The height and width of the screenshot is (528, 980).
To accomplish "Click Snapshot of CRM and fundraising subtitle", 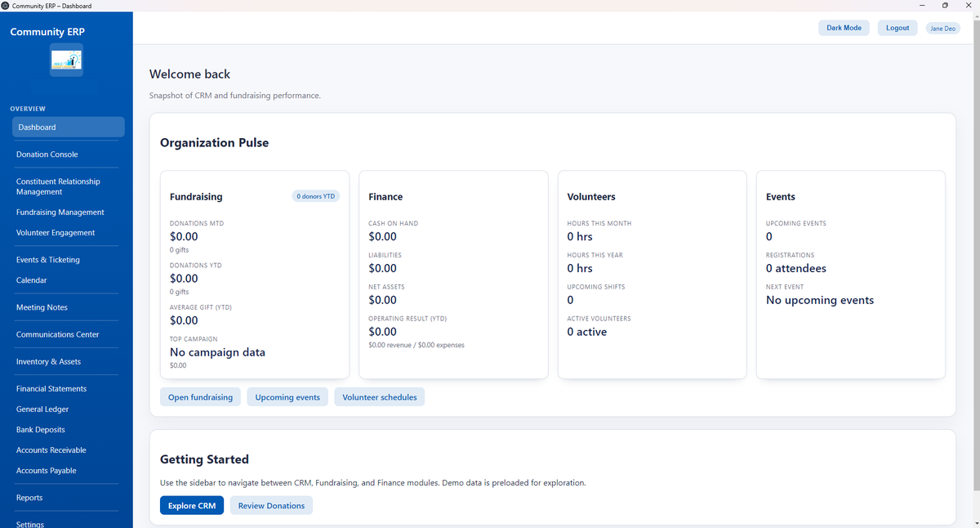I will point(235,96).
